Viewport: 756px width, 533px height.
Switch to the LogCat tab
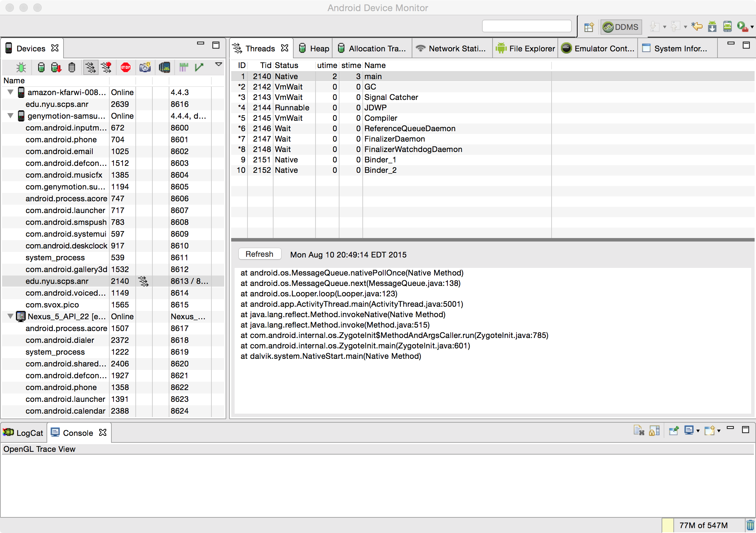tap(24, 433)
